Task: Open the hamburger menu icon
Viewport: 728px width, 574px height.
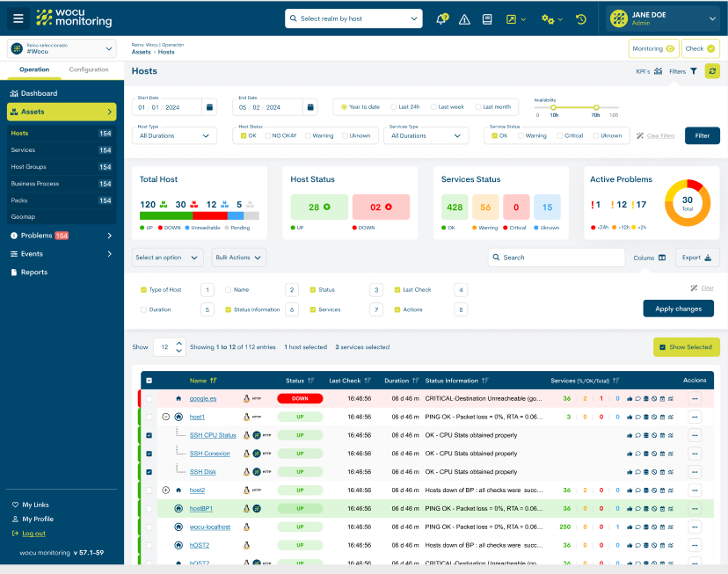Action: [18, 18]
